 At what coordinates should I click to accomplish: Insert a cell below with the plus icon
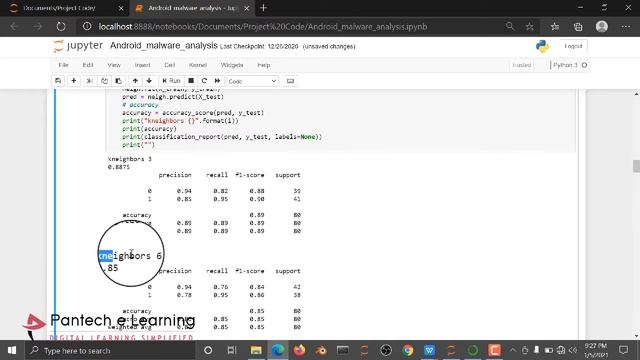click(x=73, y=81)
